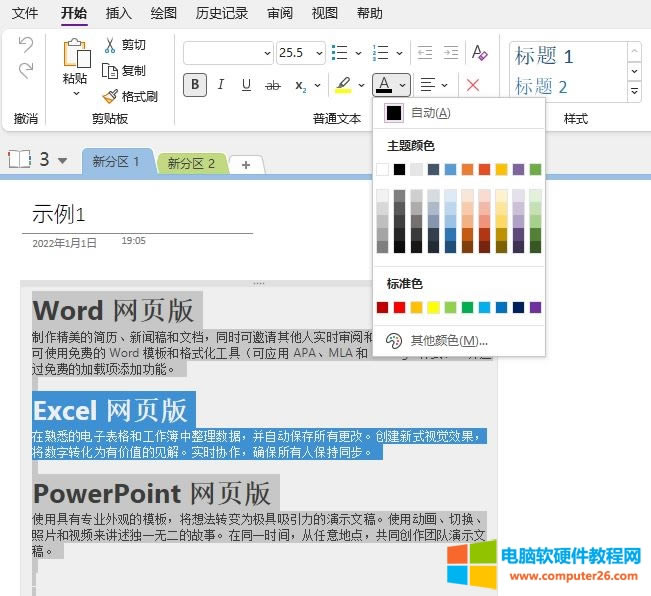The height and width of the screenshot is (596, 651).
Task: Click the 示例1 page title field
Action: pos(60,214)
